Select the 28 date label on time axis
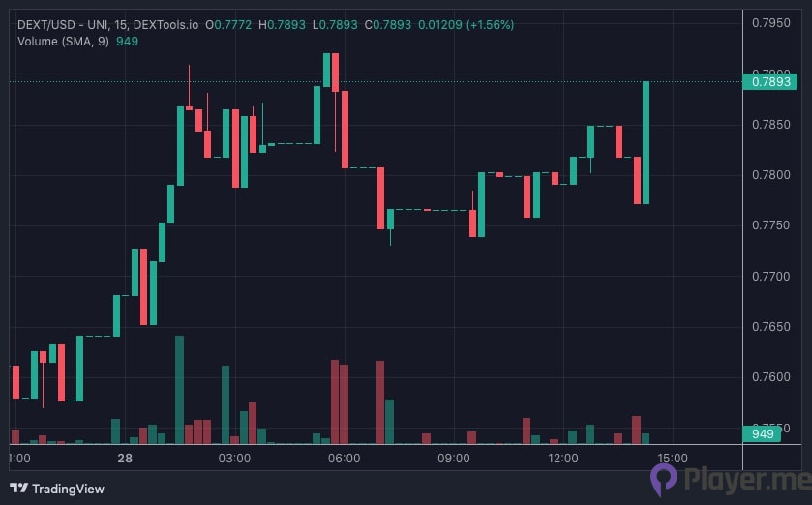Viewport: 812px width, 505px height. click(x=125, y=458)
